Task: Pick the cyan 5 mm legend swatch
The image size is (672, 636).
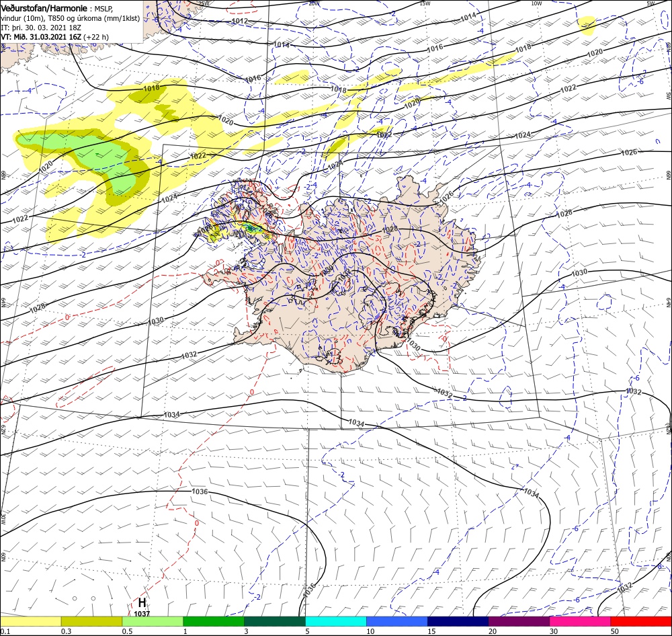Action: (336, 621)
